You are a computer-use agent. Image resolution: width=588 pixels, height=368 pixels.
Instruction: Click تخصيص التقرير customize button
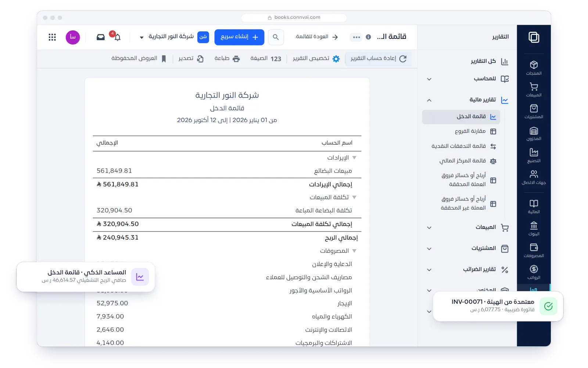tap(316, 59)
